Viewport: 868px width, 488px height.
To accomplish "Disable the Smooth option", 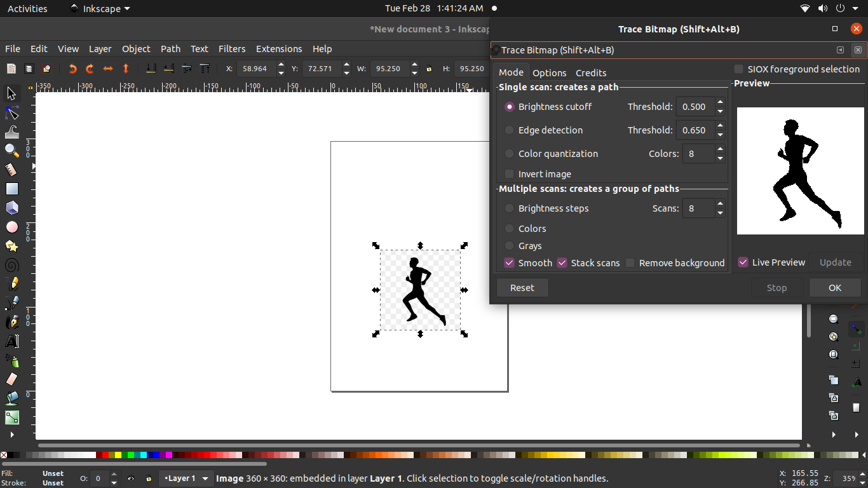I will [509, 262].
